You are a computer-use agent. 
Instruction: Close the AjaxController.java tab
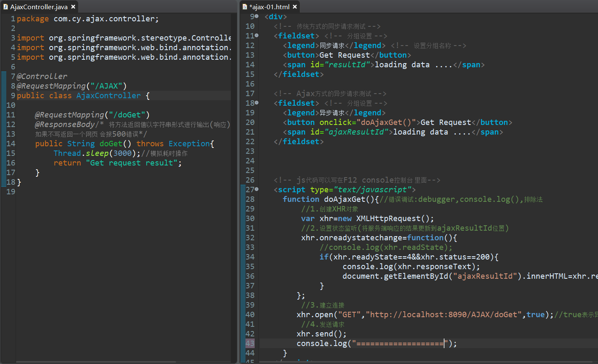click(73, 7)
